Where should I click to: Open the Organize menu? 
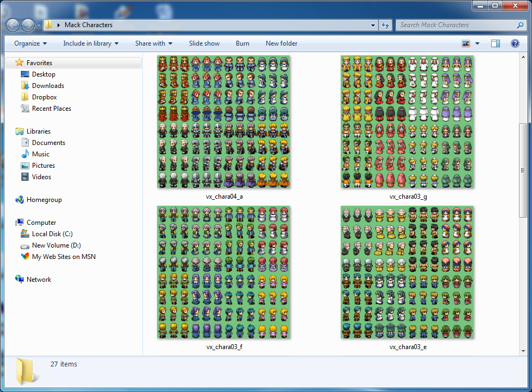pyautogui.click(x=30, y=43)
